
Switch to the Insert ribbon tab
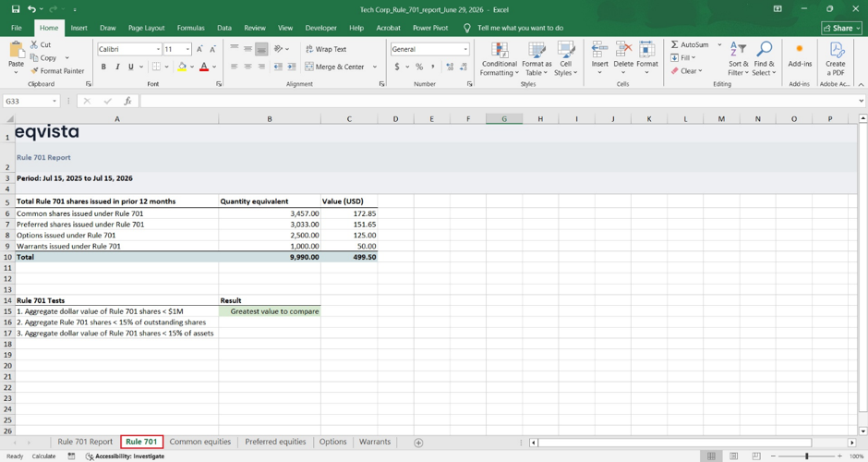click(78, 28)
